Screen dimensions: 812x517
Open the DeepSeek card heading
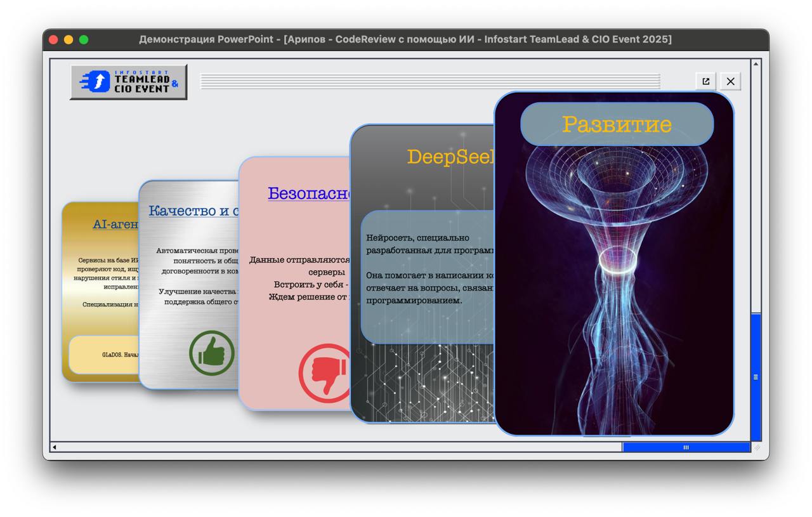pyautogui.click(x=450, y=157)
